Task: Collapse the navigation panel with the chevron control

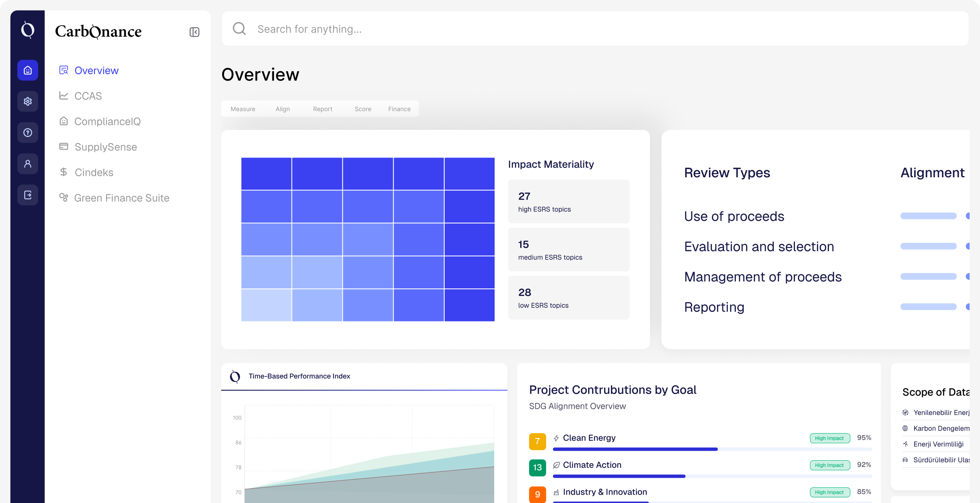Action: (194, 32)
